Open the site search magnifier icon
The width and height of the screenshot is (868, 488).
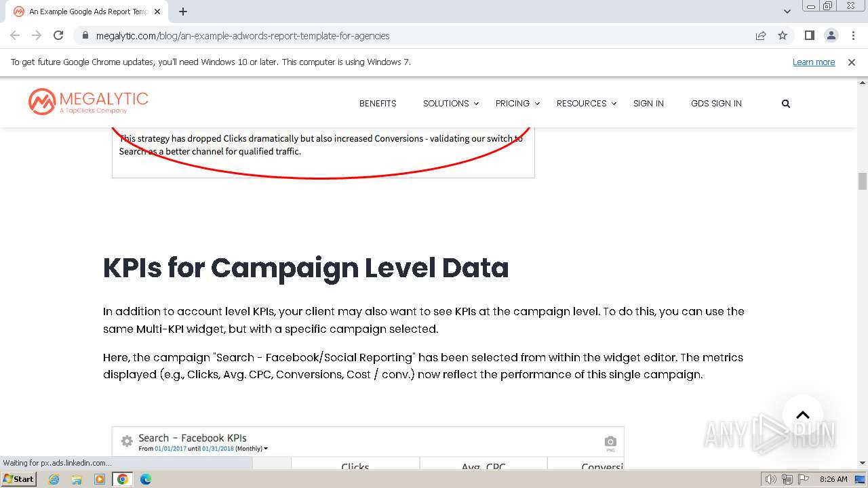point(786,104)
